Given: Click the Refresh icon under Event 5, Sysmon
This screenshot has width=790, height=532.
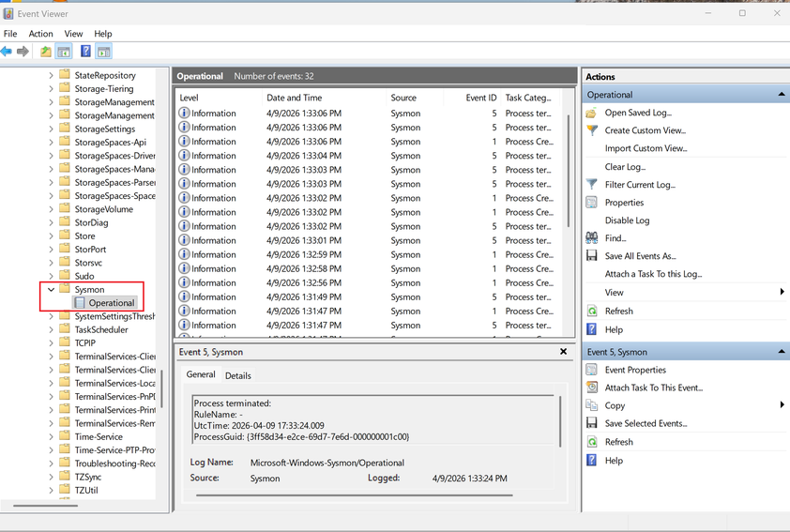Looking at the screenshot, I should (x=592, y=442).
